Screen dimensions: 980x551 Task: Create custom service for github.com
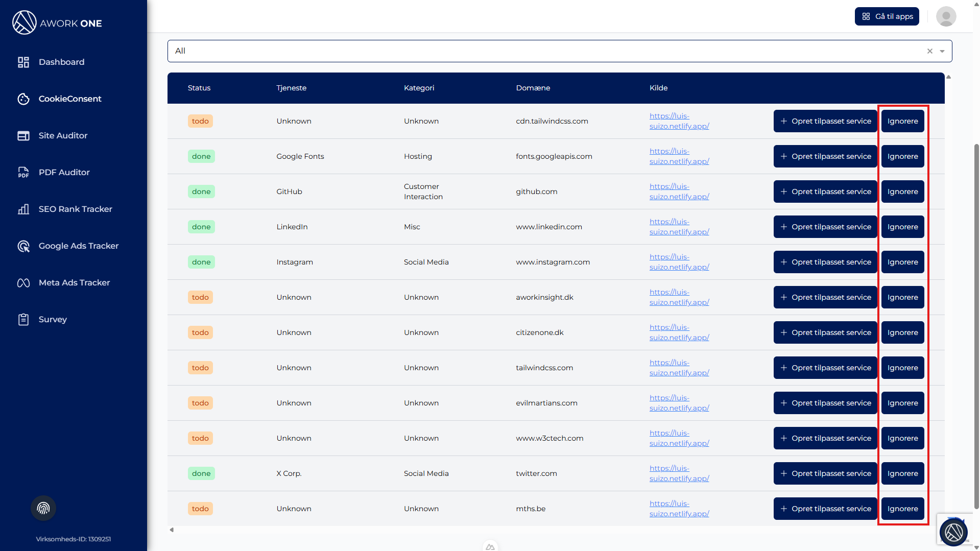pos(825,191)
